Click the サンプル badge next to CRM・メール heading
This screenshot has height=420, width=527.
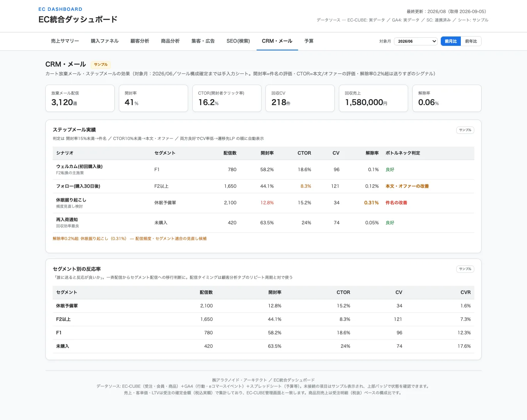click(x=101, y=65)
